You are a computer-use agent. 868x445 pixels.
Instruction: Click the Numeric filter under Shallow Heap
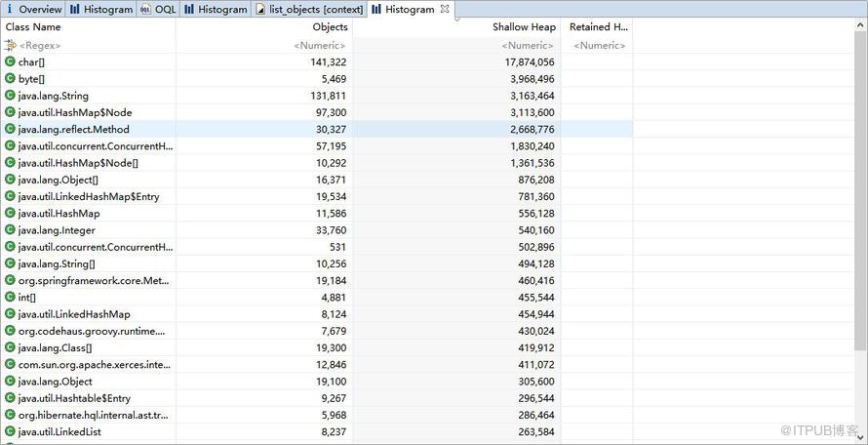(456, 46)
